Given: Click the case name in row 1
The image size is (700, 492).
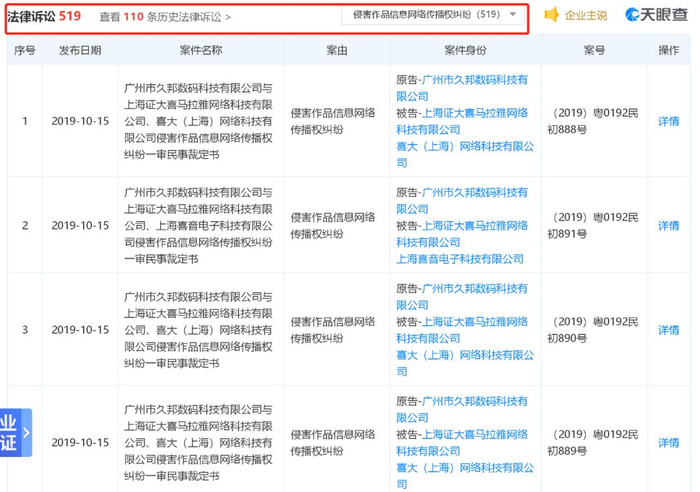Looking at the screenshot, I should [198, 121].
